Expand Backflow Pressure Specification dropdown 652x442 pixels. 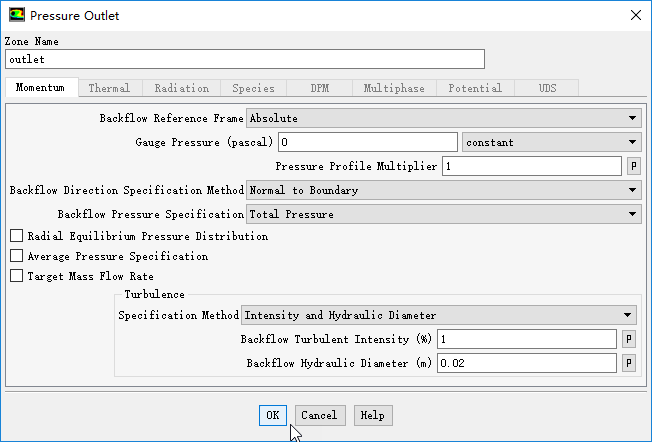pyautogui.click(x=443, y=214)
